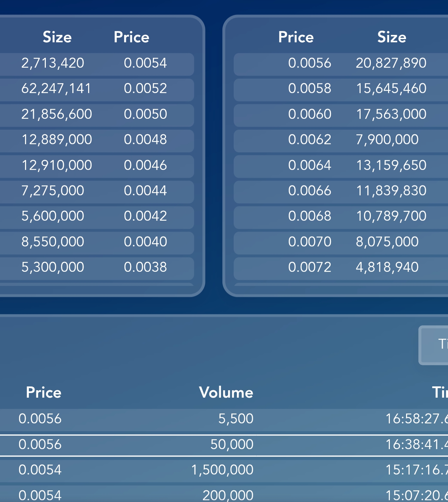Click the ask row sized 13,159,650

[341, 166]
